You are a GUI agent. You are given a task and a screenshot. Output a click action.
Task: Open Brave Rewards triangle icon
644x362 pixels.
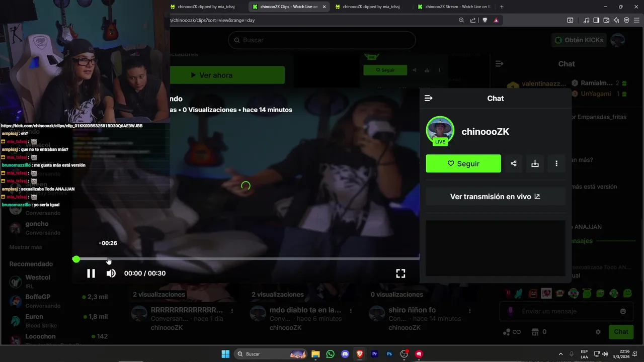pos(496,20)
